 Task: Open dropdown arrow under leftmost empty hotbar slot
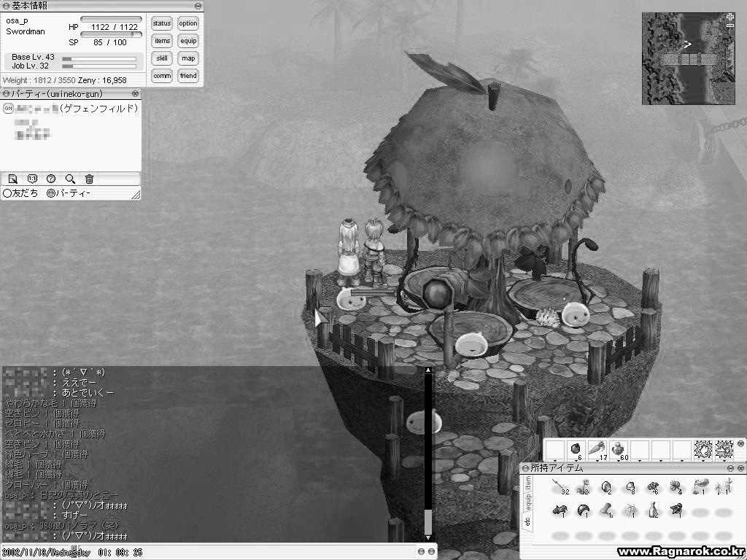[554, 461]
